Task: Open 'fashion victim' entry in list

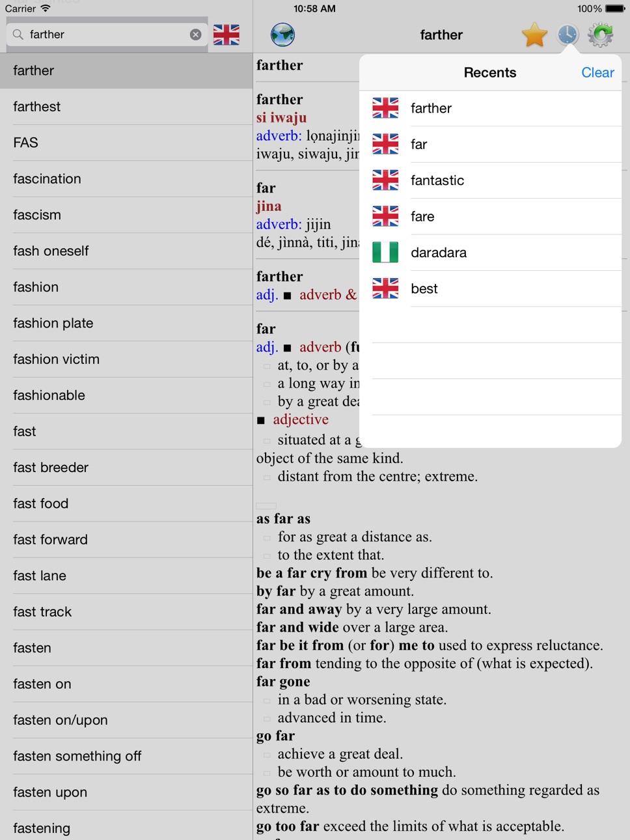Action: (126, 359)
